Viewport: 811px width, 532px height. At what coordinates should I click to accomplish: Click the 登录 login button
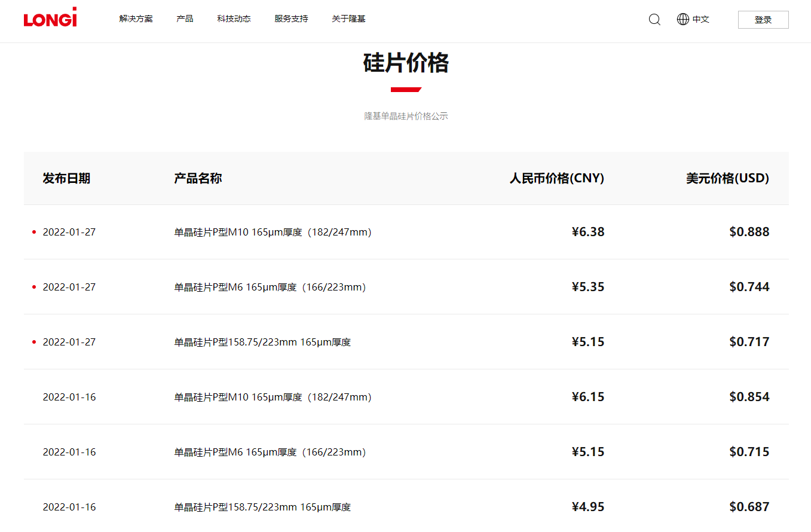(x=763, y=20)
